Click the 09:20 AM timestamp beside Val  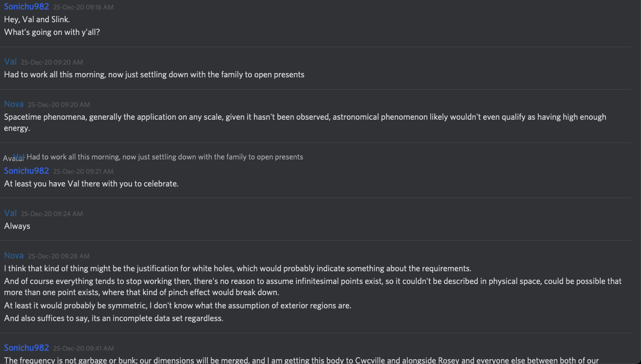coord(51,63)
